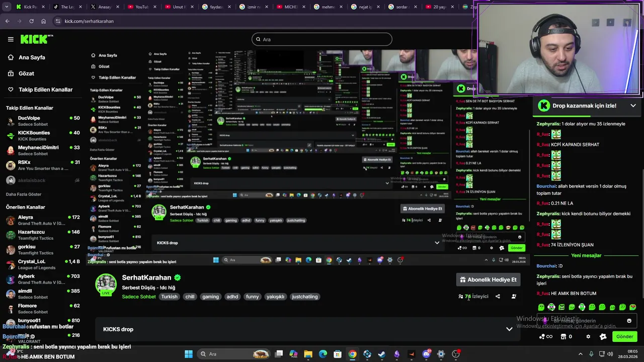Screen dimensions: 644x362
Task: Open aimdil recommended channel
Action: (43, 294)
